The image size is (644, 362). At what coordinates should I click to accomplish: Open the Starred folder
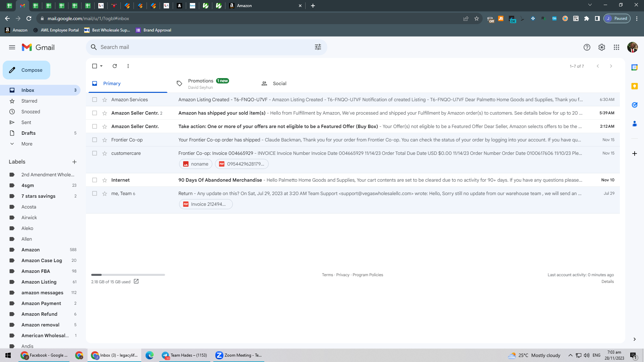pyautogui.click(x=40, y=101)
